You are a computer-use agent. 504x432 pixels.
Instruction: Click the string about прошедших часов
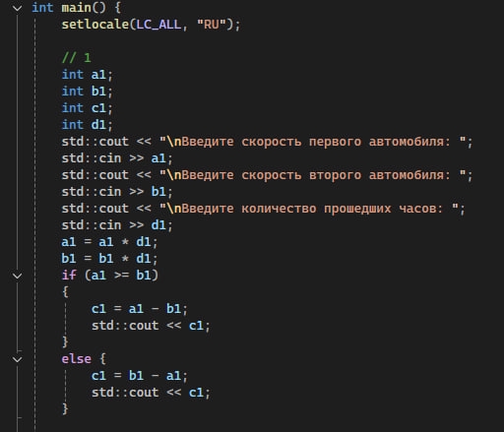[x=309, y=209]
